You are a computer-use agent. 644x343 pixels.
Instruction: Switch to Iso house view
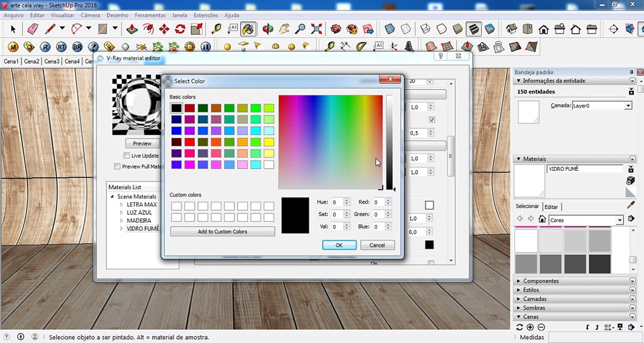pyautogui.click(x=511, y=29)
